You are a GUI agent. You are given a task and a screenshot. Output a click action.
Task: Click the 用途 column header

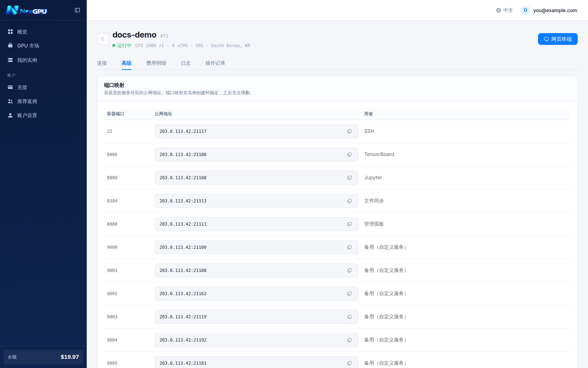[x=368, y=114]
